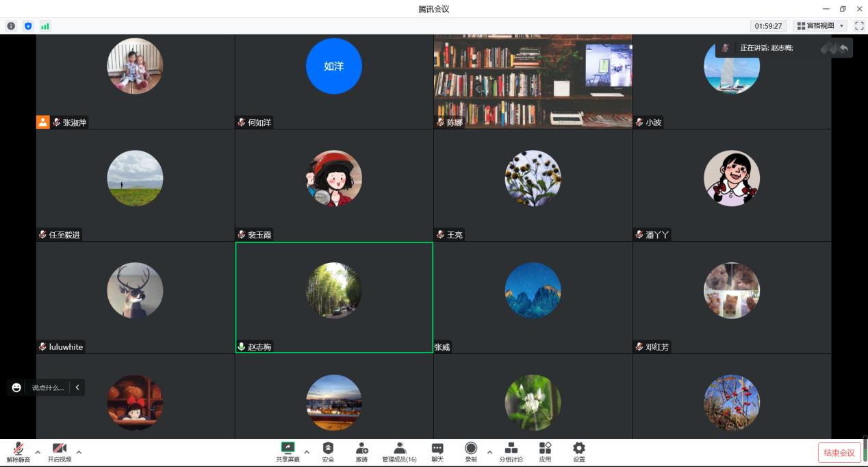Enter full screen mode icon
The image size is (868, 467).
859,26
